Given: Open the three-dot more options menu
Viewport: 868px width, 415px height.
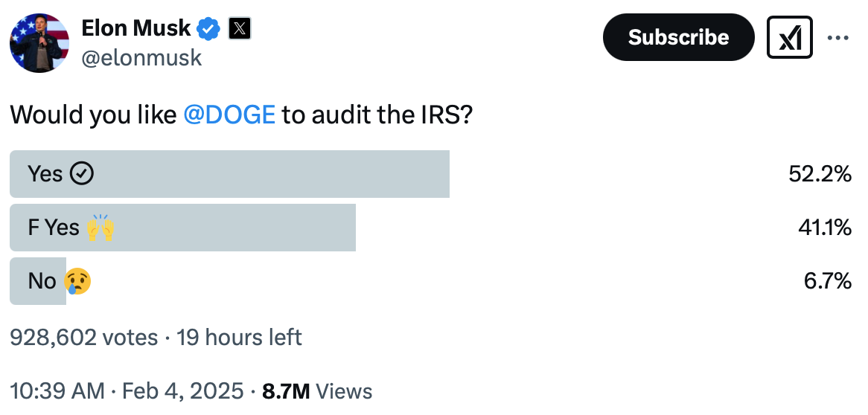Looking at the screenshot, I should pos(838,37).
